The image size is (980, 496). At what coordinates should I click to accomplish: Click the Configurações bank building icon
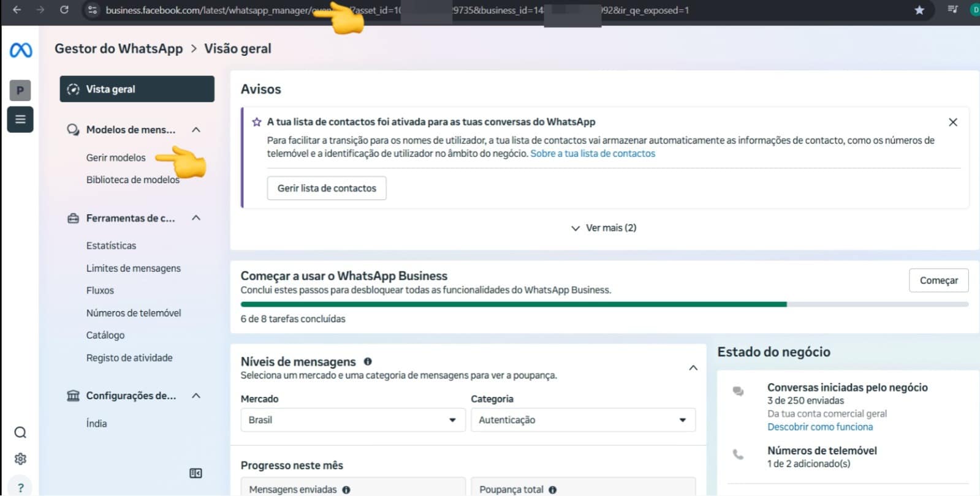coord(73,396)
